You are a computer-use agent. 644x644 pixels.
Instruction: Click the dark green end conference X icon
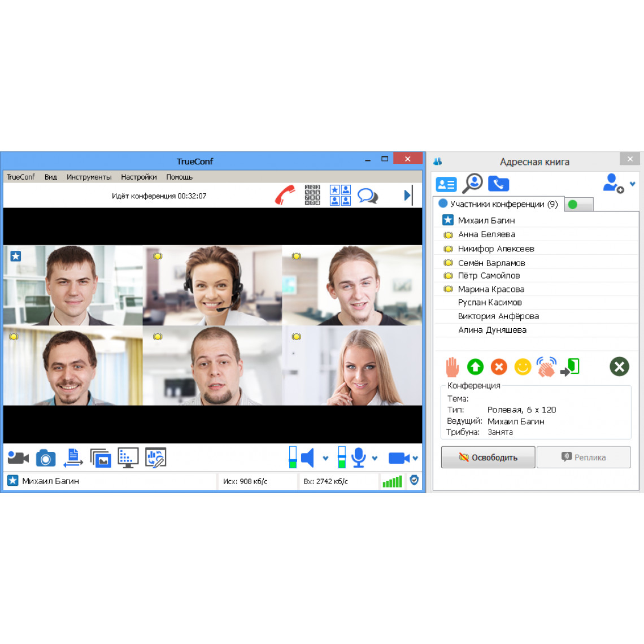[x=619, y=367]
